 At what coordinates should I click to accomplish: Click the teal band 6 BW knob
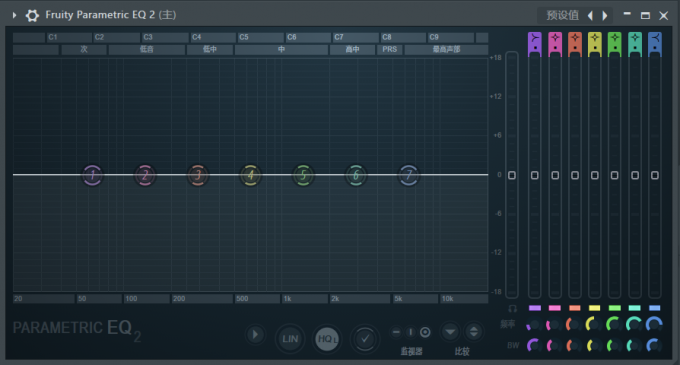[634, 345]
